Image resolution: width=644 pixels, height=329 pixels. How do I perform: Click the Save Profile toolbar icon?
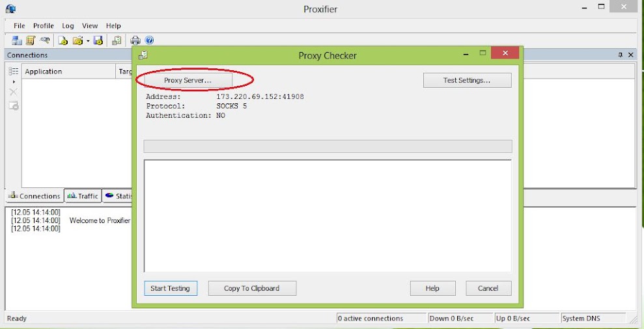98,40
